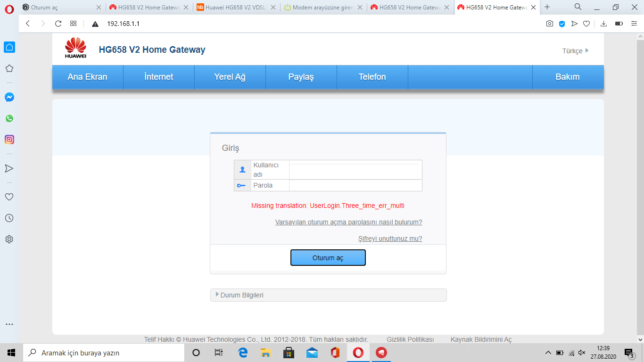644x362 pixels.
Task: Open File Explorer from the taskbar
Action: [x=265, y=353]
